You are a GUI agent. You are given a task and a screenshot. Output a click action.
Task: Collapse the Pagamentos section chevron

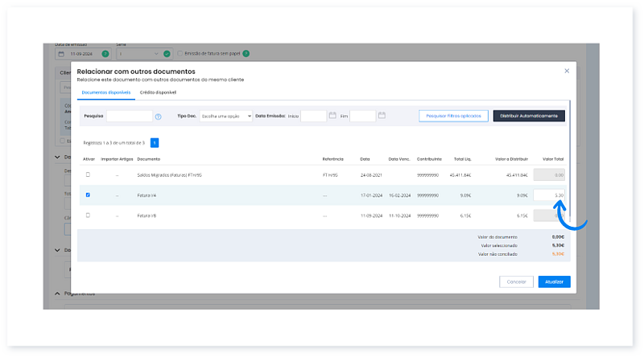tap(57, 293)
